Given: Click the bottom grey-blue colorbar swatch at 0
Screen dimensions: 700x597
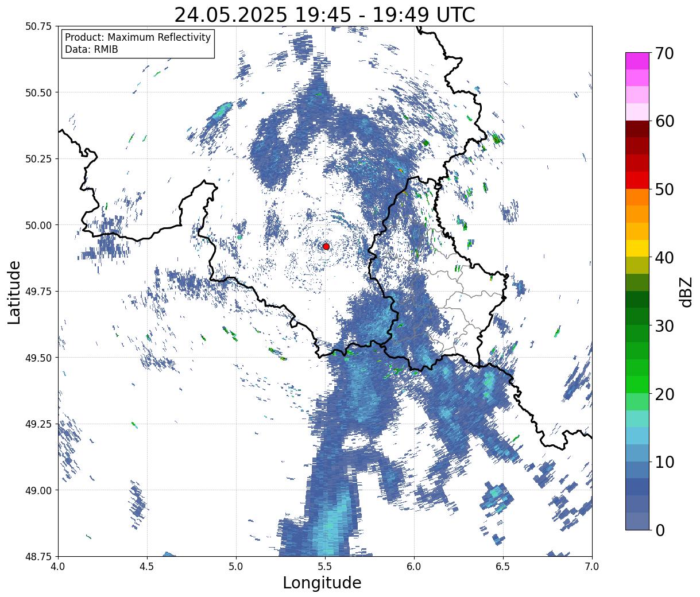Looking at the screenshot, I should (637, 521).
